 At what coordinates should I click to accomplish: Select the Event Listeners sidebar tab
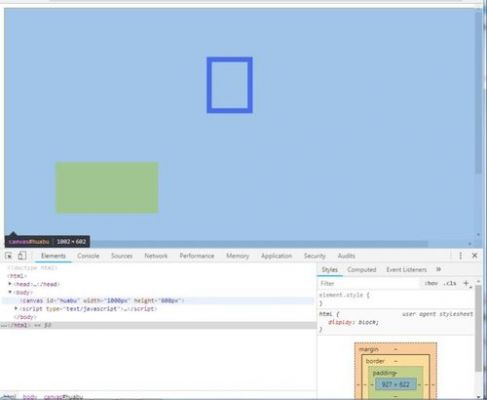tap(406, 269)
